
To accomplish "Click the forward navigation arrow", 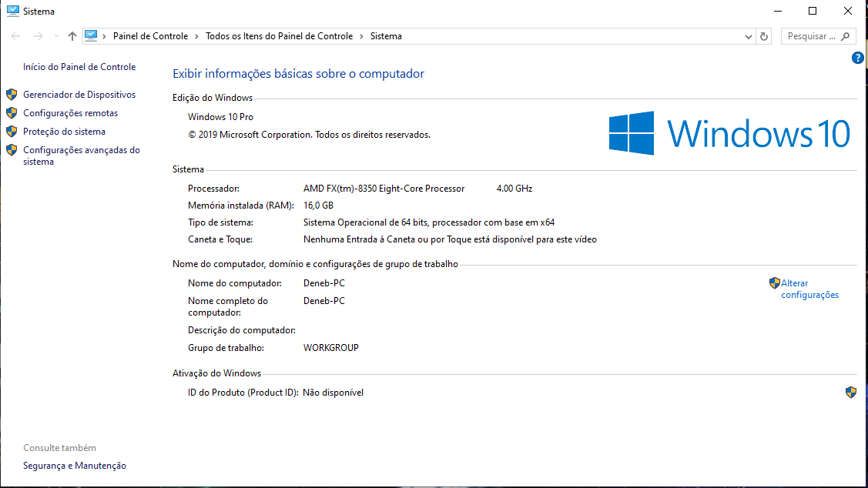I will [39, 36].
